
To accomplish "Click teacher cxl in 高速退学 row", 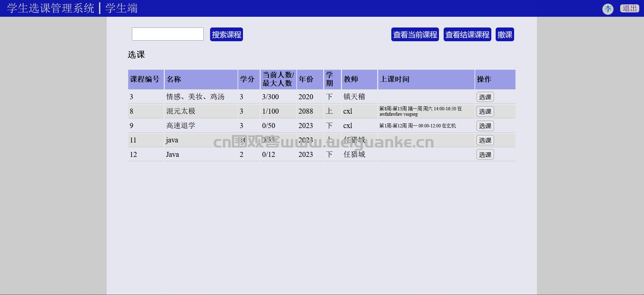I will tap(348, 126).
